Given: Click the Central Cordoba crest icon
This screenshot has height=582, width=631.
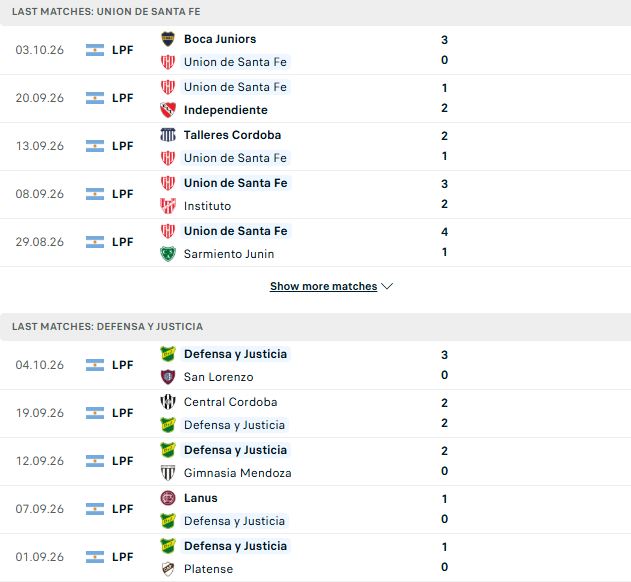Looking at the screenshot, I should pos(168,402).
